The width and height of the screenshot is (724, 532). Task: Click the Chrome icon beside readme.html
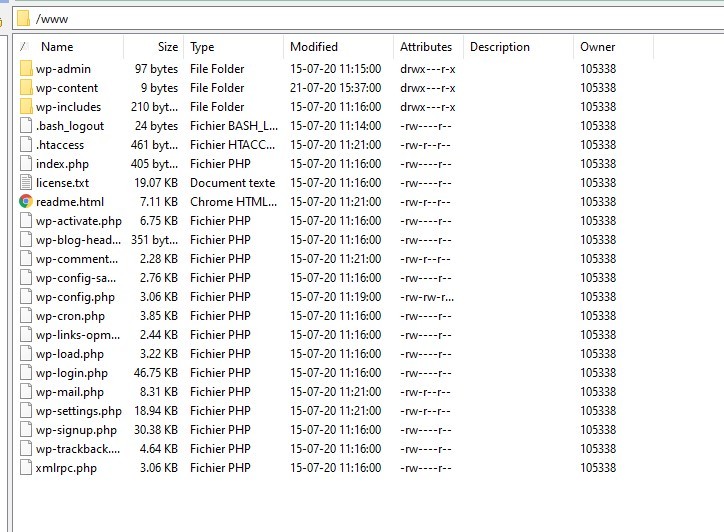pyautogui.click(x=26, y=202)
